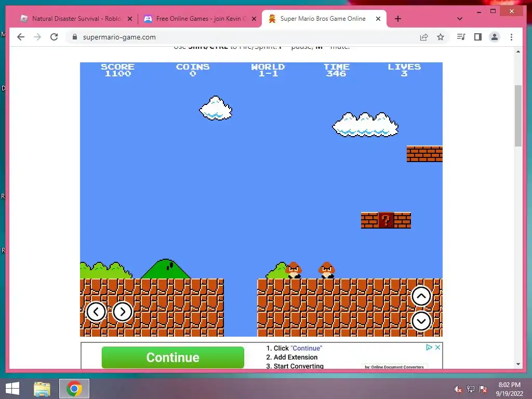Click the TIME 346 counter text
532x399 pixels.
tap(336, 70)
